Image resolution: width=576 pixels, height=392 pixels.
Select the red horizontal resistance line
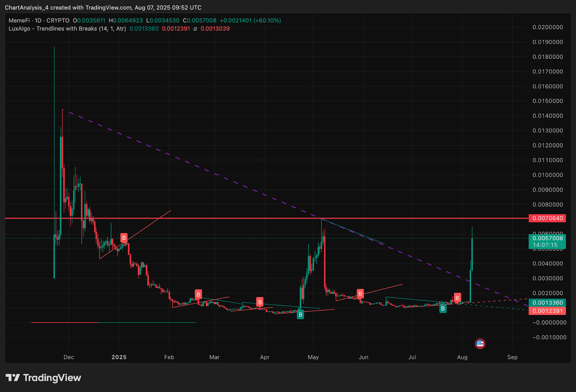(252, 218)
